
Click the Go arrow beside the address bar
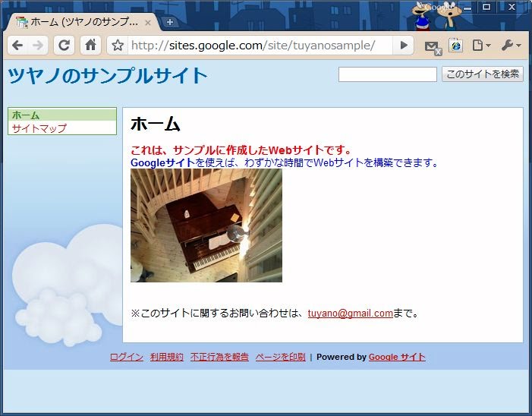coord(404,46)
